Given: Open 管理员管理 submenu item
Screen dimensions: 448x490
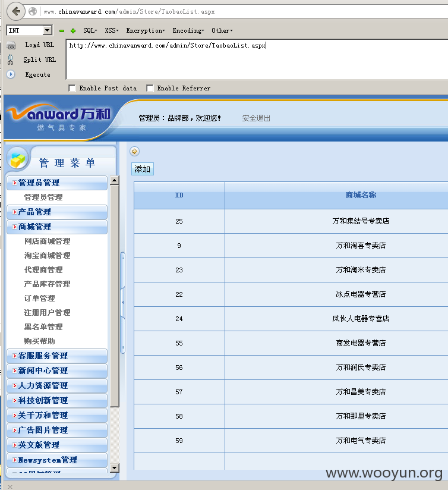Looking at the screenshot, I should [43, 197].
